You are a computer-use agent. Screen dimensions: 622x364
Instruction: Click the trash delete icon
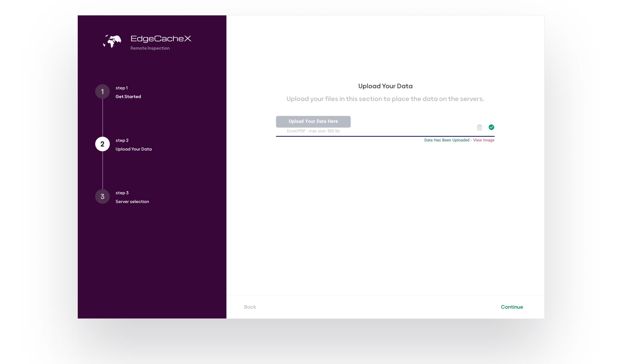tap(479, 127)
